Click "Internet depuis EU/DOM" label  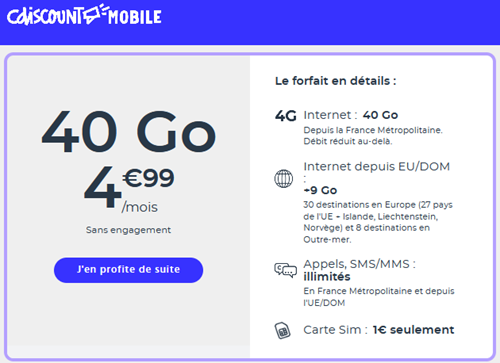377,166
